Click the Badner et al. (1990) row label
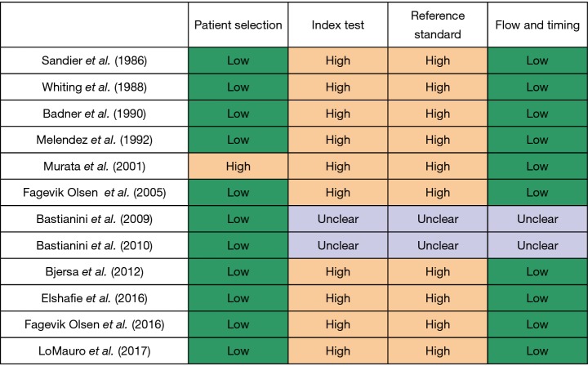Screen dimensions: 588x366 click(x=95, y=114)
